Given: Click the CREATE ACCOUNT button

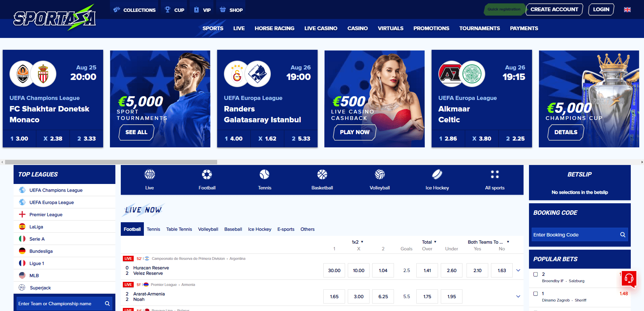Looking at the screenshot, I should click(x=554, y=9).
